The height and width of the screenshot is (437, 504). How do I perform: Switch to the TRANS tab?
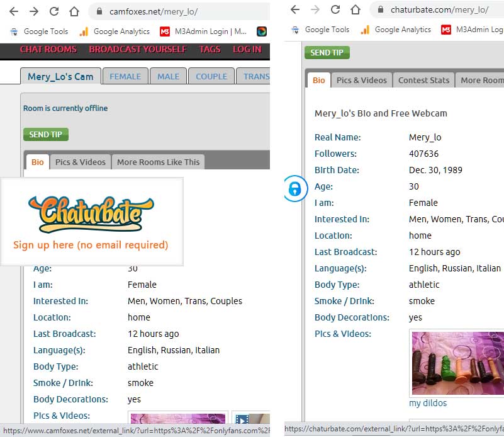tap(254, 76)
